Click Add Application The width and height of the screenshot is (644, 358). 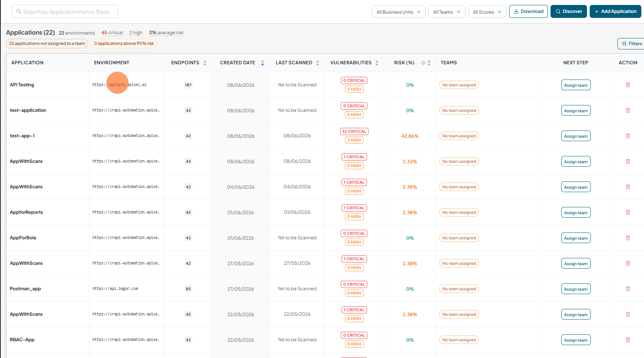(615, 11)
